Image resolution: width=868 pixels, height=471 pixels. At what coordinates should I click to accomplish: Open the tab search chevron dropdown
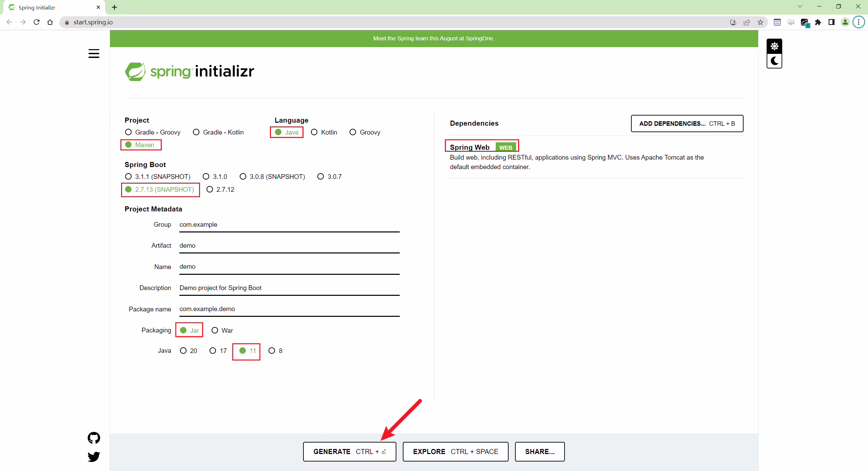point(800,6)
